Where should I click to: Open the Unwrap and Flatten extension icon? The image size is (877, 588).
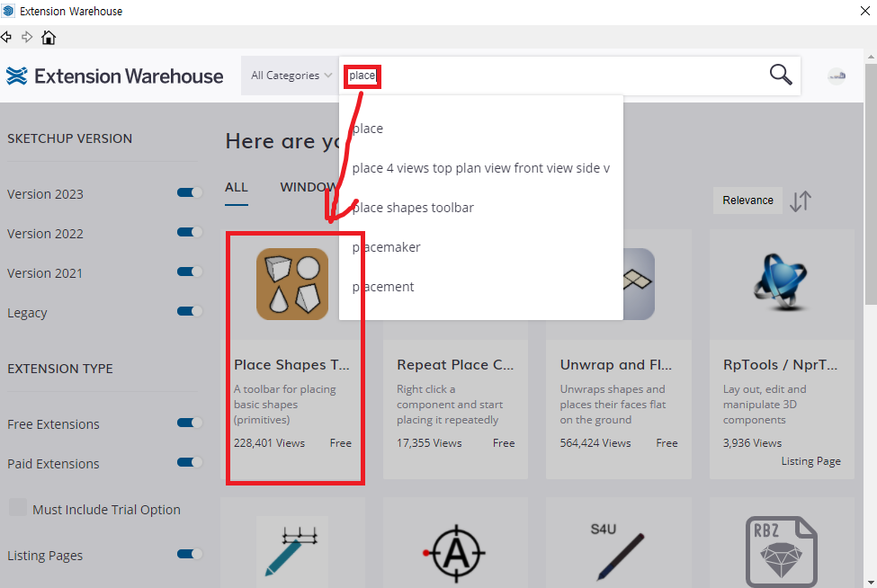tap(639, 284)
